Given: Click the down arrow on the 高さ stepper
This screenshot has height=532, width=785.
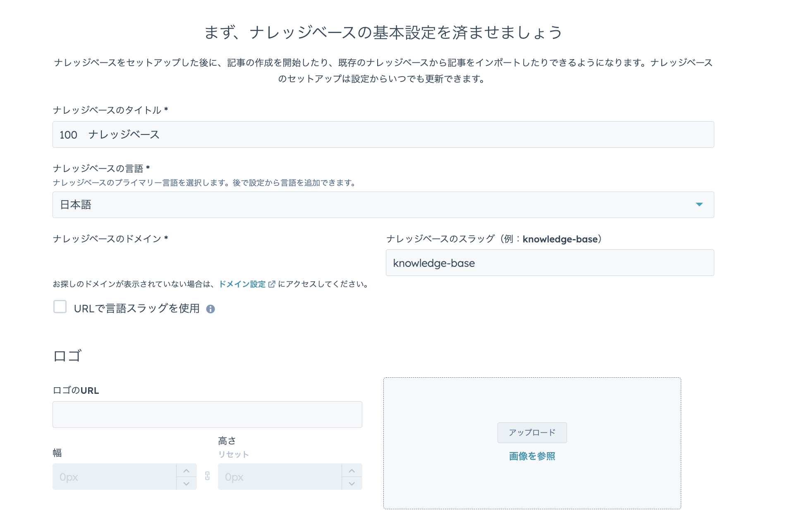Looking at the screenshot, I should pos(352,483).
